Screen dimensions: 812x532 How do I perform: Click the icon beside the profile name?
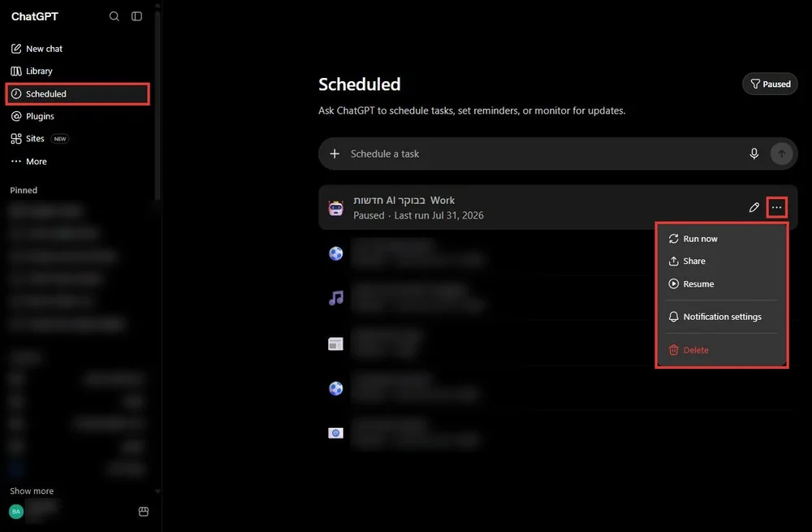coord(144,512)
